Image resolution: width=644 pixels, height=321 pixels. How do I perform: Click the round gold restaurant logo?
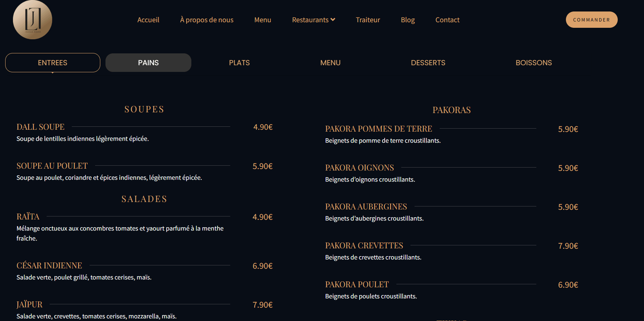coord(33,20)
